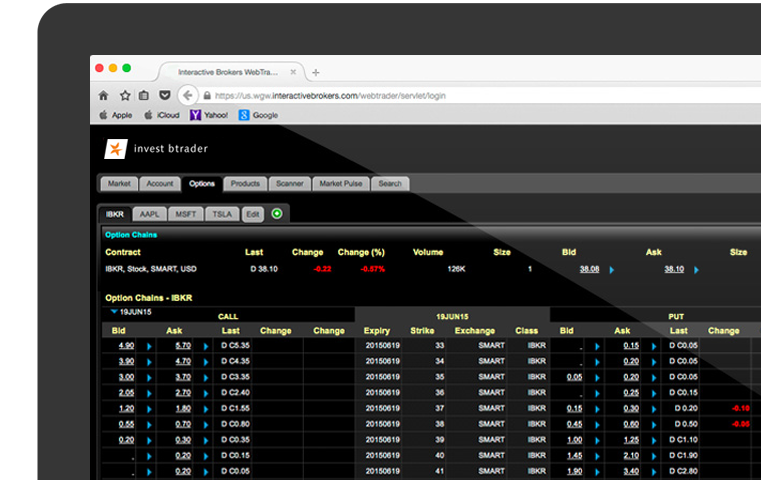Click arrow beside call bid 0.20

coord(149,441)
